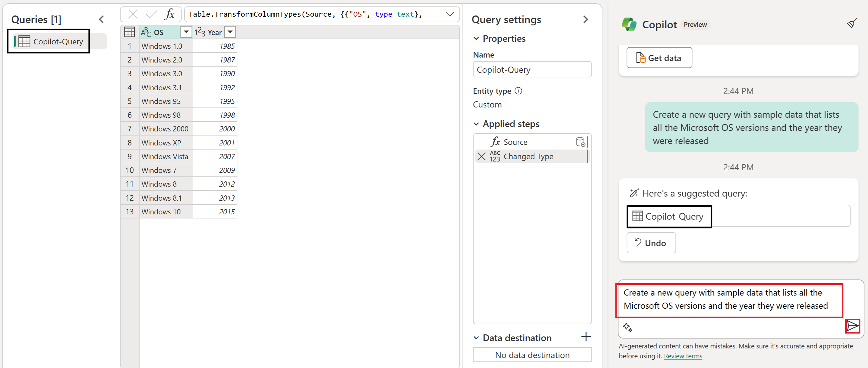Screen dimensions: 868x368
Task: Collapse the Queries pane
Action: tap(101, 20)
